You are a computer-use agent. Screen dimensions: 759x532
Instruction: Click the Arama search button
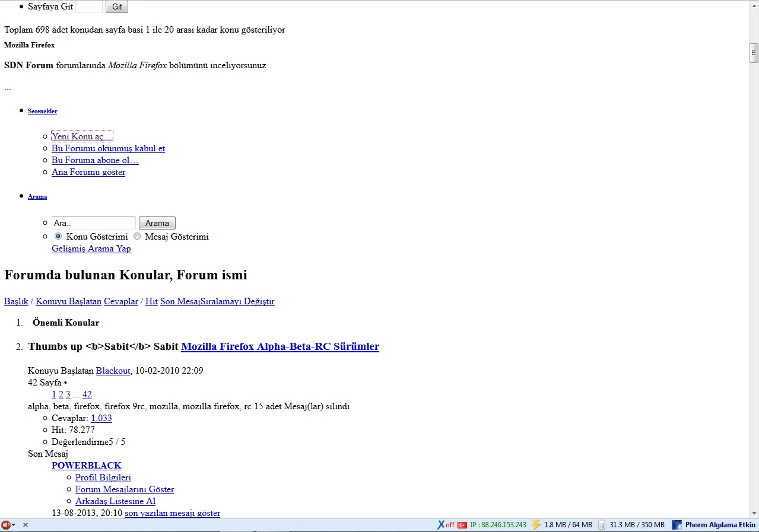(157, 223)
